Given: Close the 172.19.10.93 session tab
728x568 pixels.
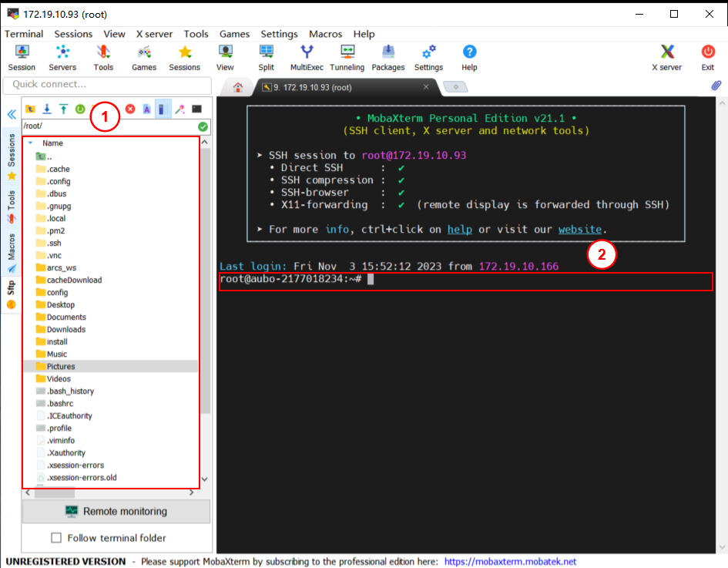Looking at the screenshot, I should [x=426, y=87].
